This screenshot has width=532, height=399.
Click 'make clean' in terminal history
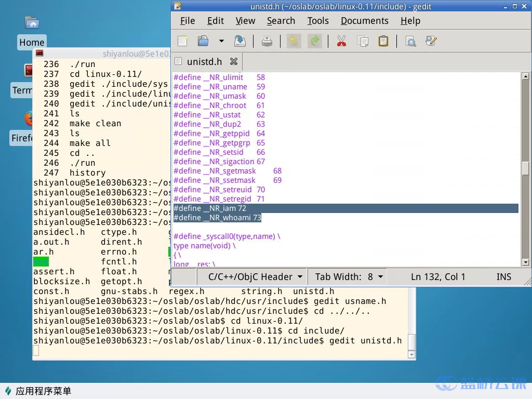tap(95, 124)
